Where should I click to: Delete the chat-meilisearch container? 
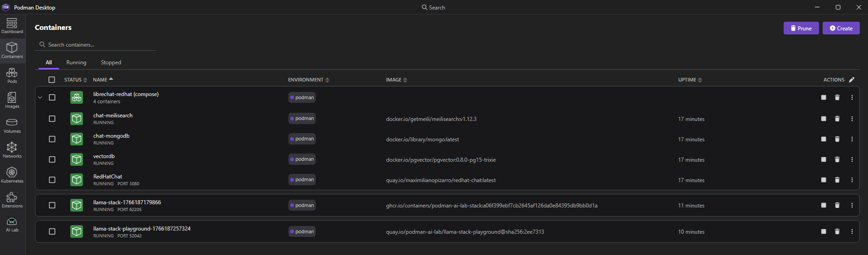click(837, 119)
